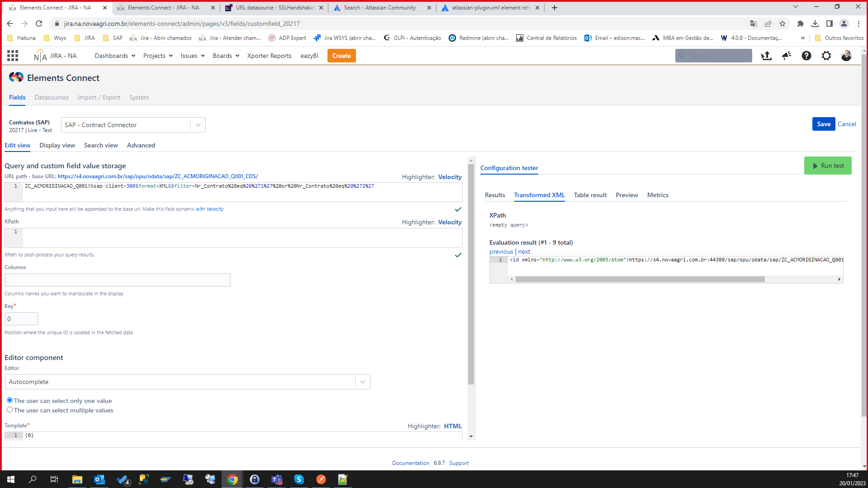Open Jira administration gear icon
This screenshot has width=868, height=488.
pyautogui.click(x=826, y=56)
